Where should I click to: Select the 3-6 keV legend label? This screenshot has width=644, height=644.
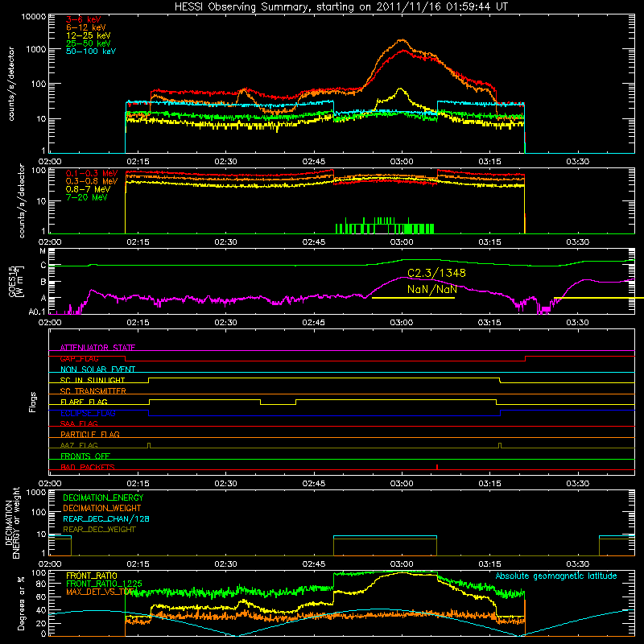(x=84, y=19)
